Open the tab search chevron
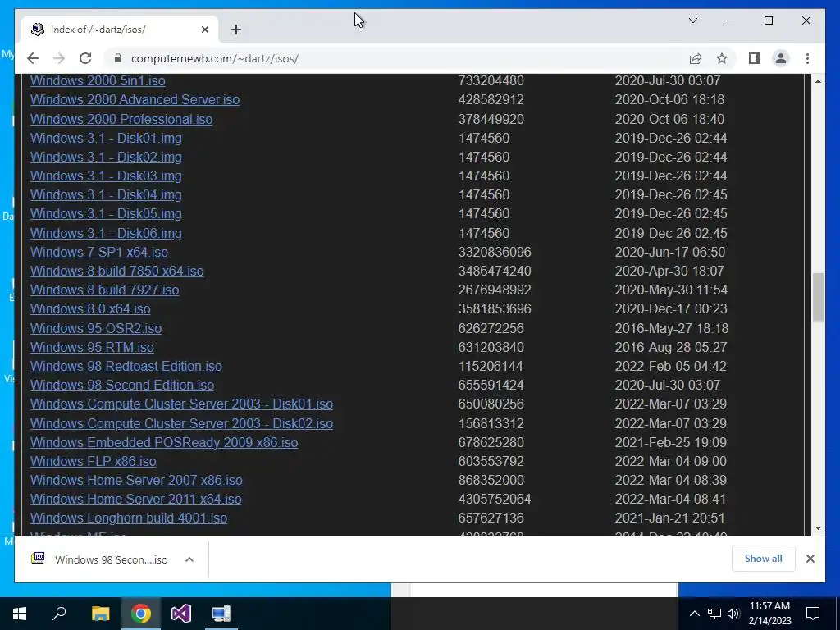Screen dimensions: 840x630 [x=692, y=21]
